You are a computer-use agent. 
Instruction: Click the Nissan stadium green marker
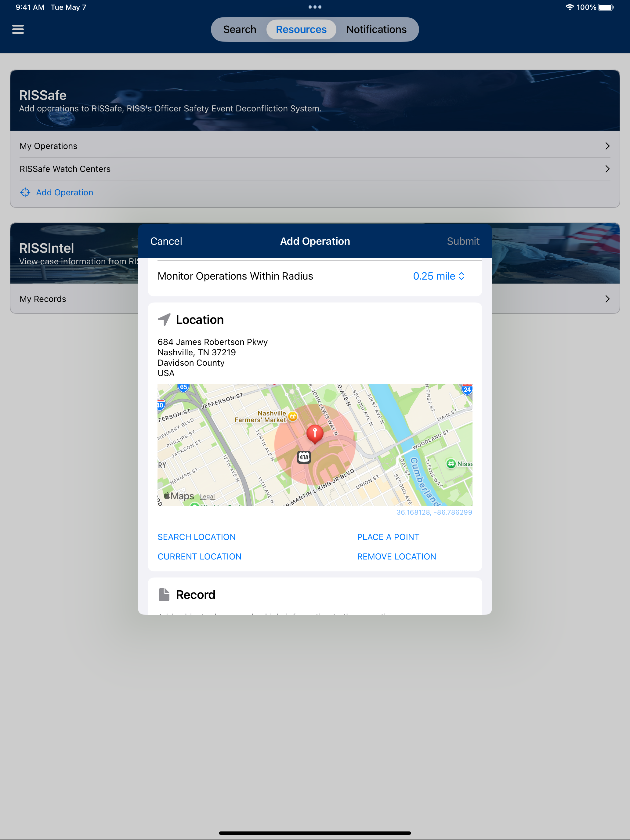[x=451, y=463]
